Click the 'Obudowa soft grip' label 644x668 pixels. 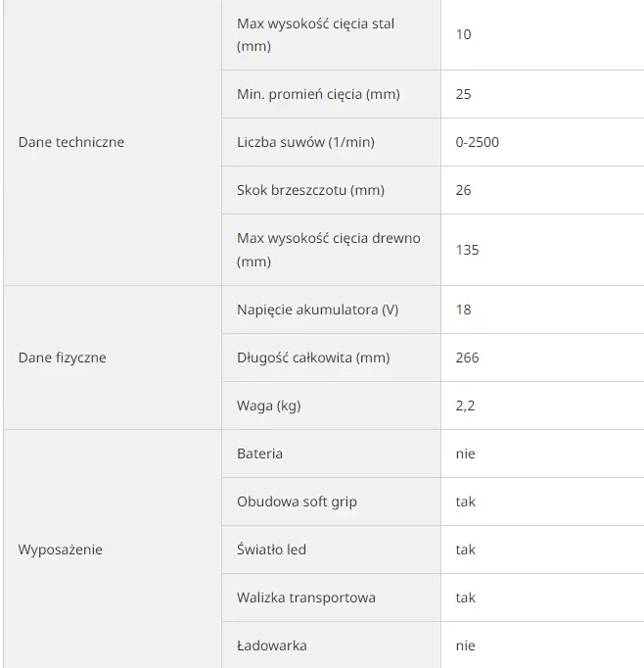point(297,501)
